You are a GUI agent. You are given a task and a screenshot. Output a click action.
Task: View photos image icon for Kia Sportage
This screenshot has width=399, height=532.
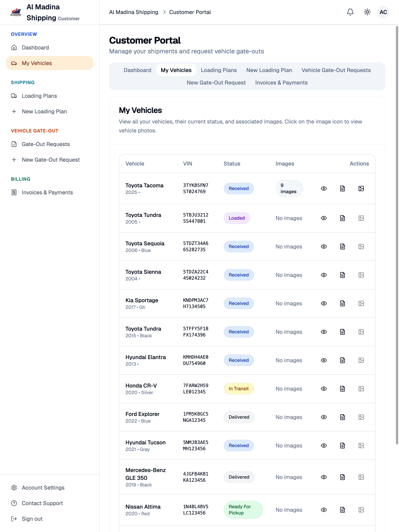pyautogui.click(x=361, y=303)
